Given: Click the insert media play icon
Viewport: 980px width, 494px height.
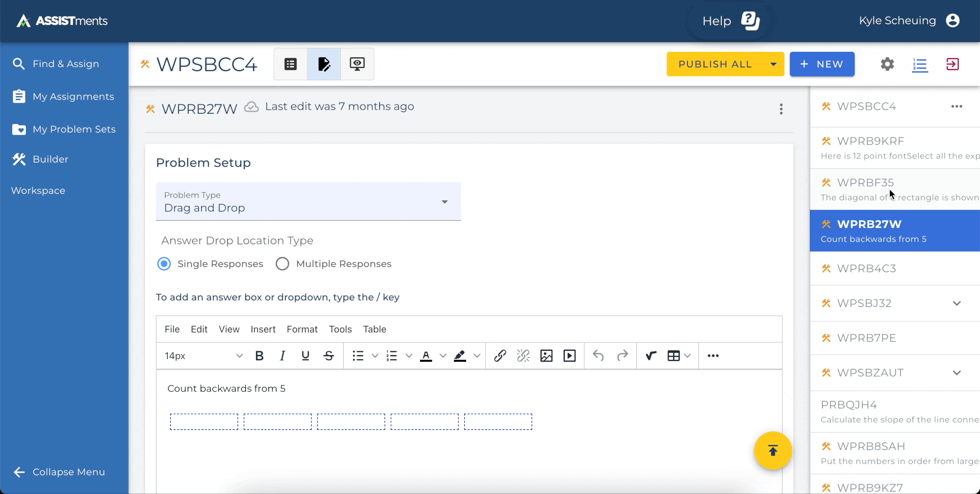Looking at the screenshot, I should [569, 356].
